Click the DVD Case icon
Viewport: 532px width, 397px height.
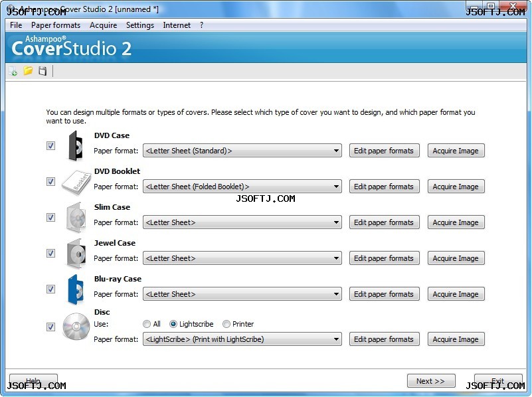point(76,146)
